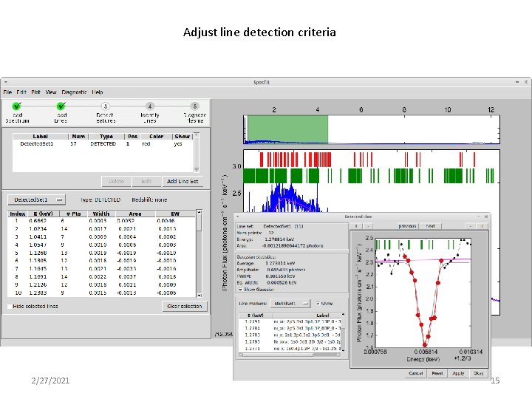Click the Clear selection button

[x=185, y=306]
